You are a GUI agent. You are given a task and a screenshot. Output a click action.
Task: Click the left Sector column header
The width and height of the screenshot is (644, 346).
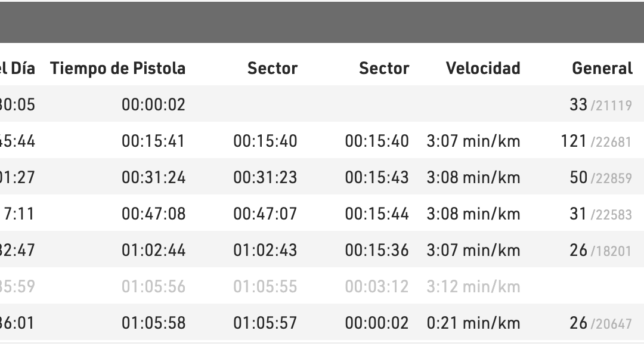pyautogui.click(x=273, y=69)
